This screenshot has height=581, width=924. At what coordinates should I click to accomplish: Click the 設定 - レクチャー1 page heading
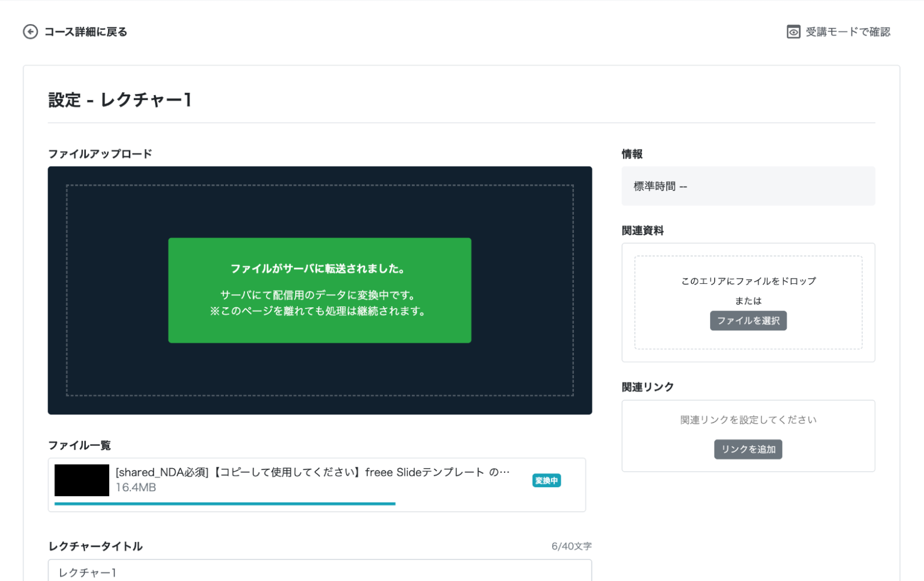tap(120, 100)
